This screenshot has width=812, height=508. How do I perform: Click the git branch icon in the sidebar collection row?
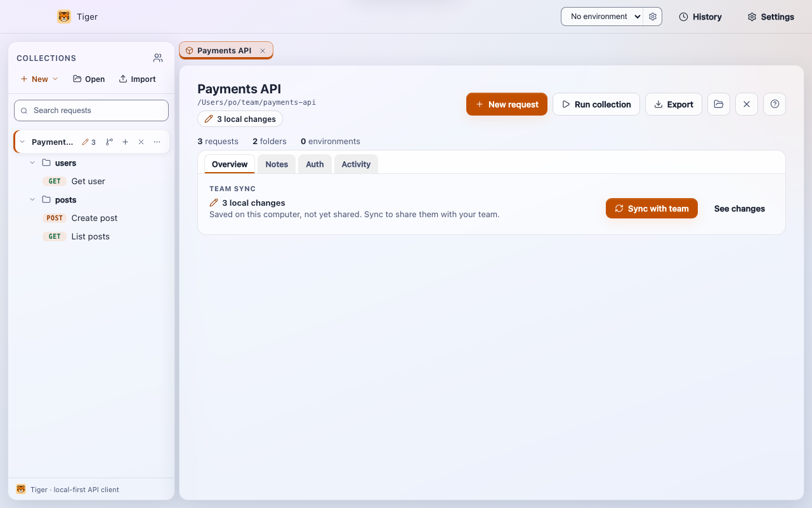[109, 142]
